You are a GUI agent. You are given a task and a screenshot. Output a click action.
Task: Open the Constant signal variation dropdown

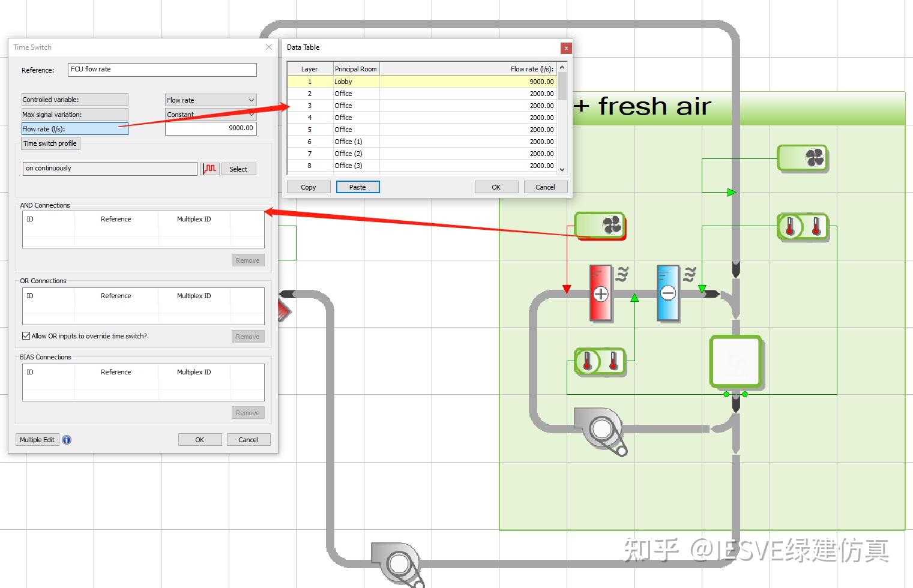click(x=211, y=114)
